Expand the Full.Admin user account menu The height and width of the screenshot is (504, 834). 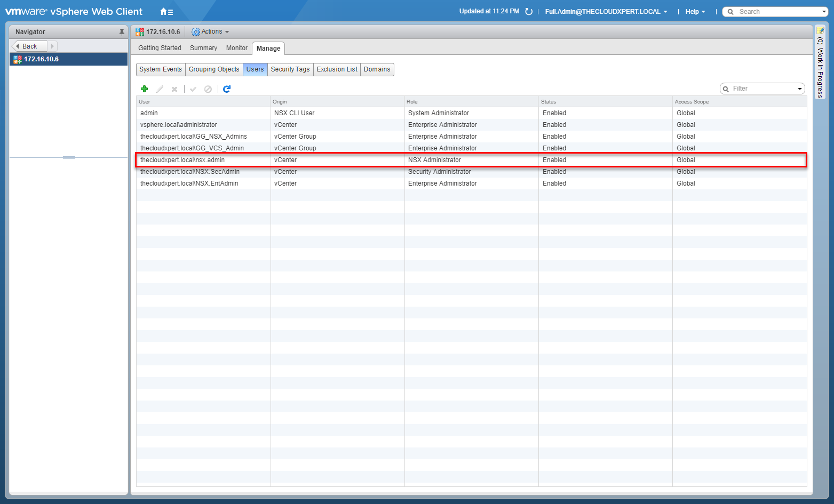(606, 12)
